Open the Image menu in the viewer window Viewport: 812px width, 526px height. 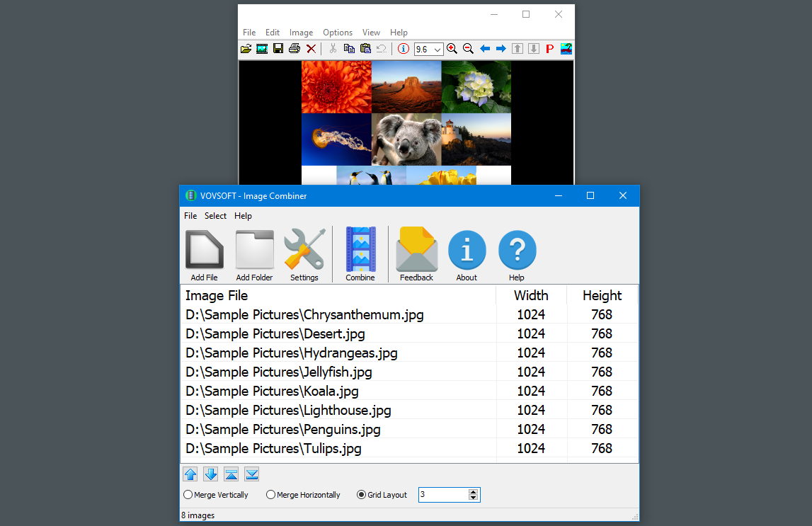tap(301, 32)
